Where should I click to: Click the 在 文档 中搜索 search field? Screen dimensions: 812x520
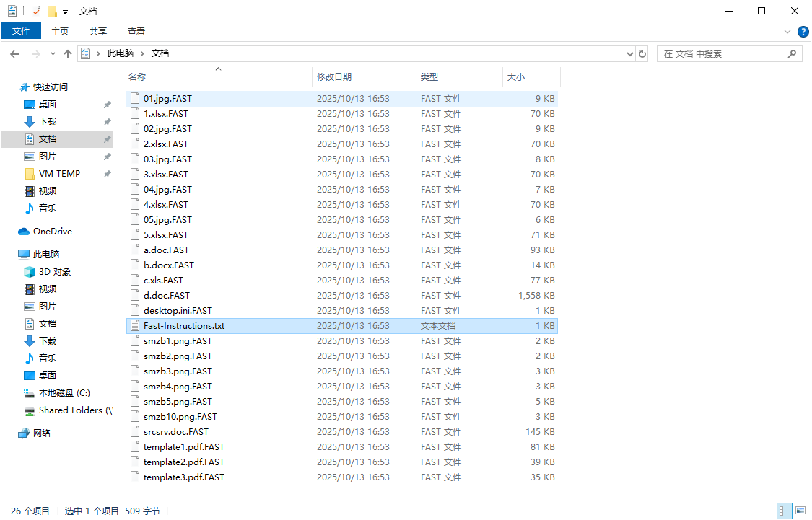pos(722,54)
